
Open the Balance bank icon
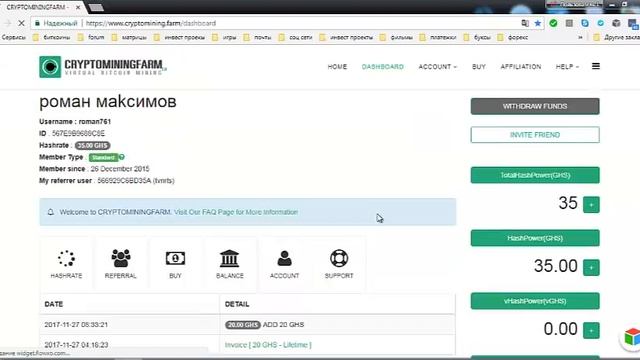229,258
